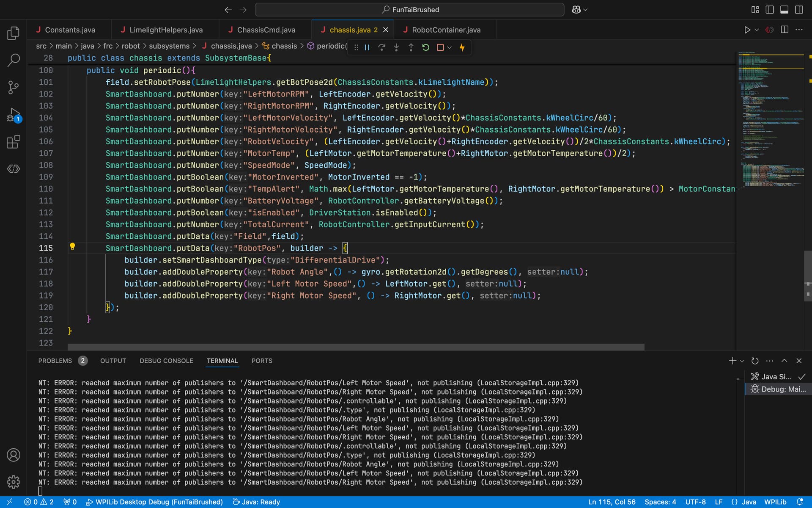Stop the debug session
The height and width of the screenshot is (508, 812).
pyautogui.click(x=440, y=47)
